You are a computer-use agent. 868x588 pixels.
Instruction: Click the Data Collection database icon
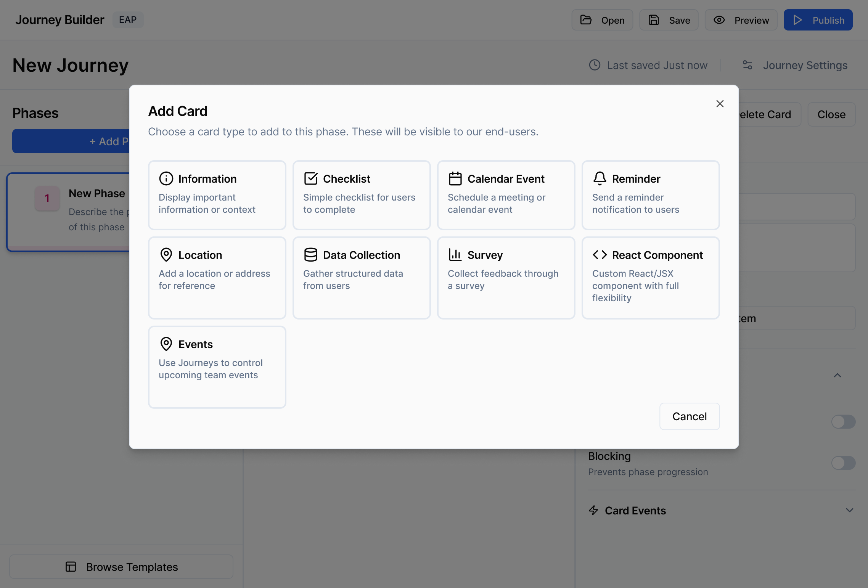310,255
